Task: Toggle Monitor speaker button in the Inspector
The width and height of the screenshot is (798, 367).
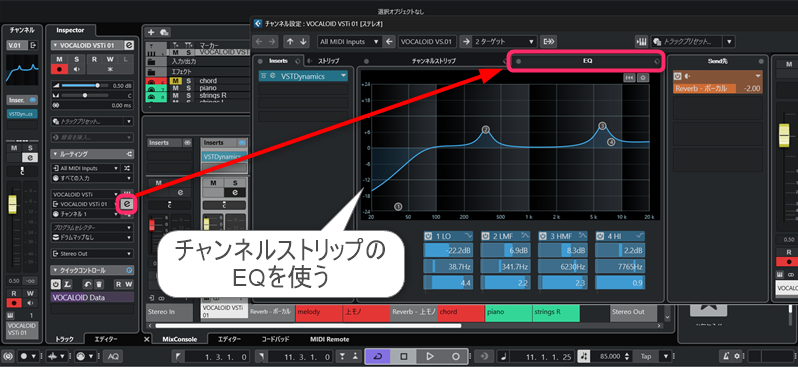Action: tap(76, 69)
